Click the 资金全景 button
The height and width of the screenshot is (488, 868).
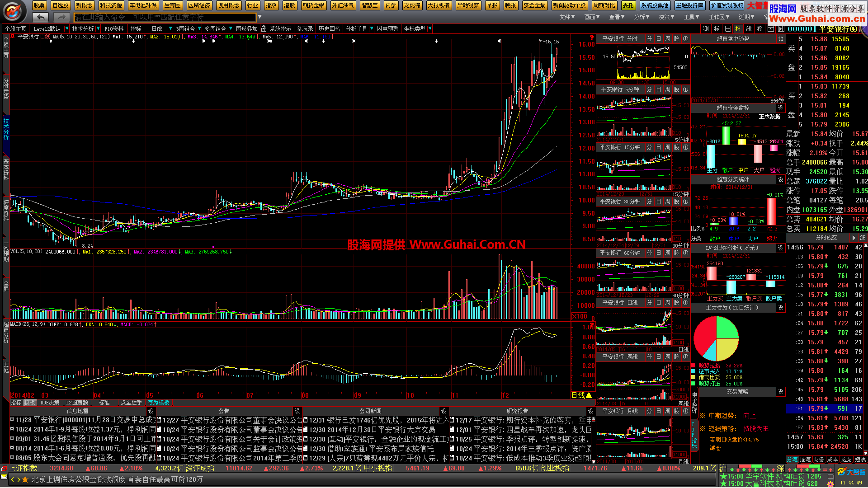click(x=534, y=5)
